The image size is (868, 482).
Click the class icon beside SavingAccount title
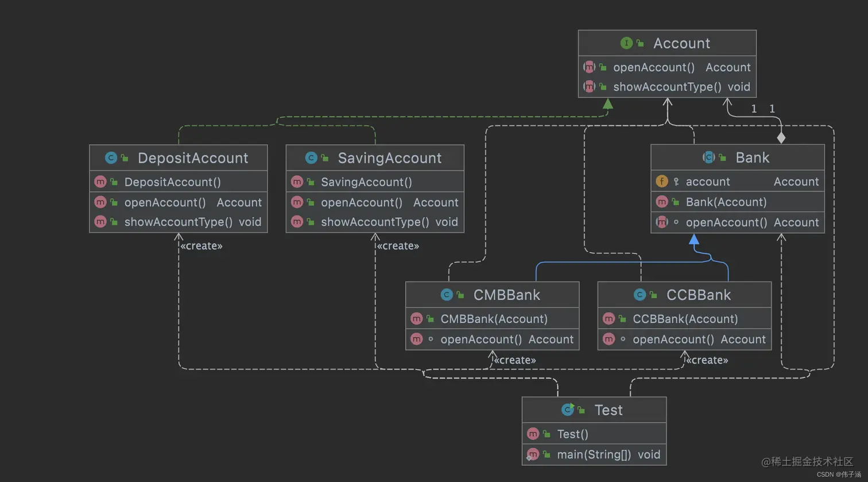tap(311, 158)
